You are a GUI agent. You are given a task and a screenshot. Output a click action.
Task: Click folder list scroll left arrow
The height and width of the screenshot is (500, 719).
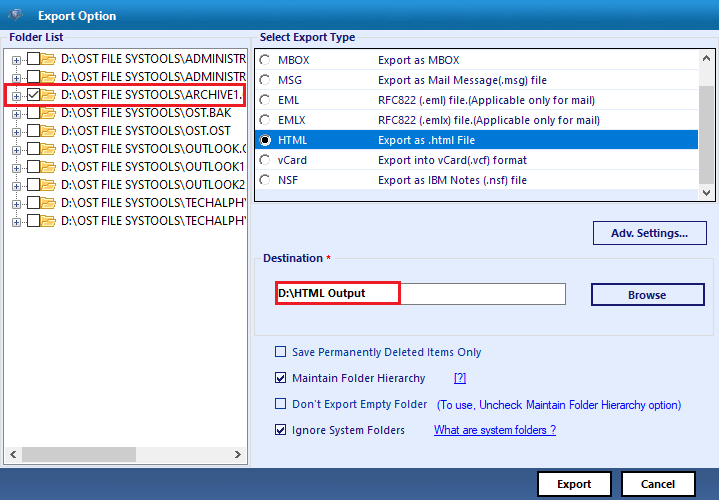pyautogui.click(x=13, y=455)
